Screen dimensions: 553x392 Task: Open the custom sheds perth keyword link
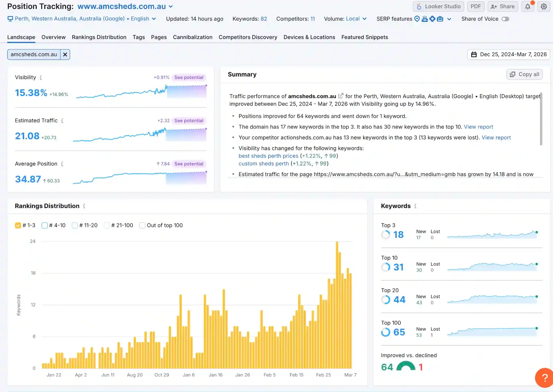tap(264, 163)
